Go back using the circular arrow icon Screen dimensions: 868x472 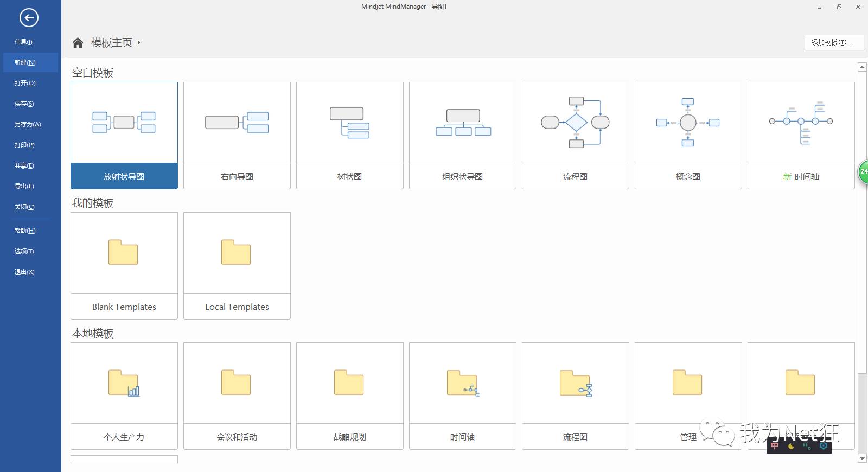click(x=29, y=18)
